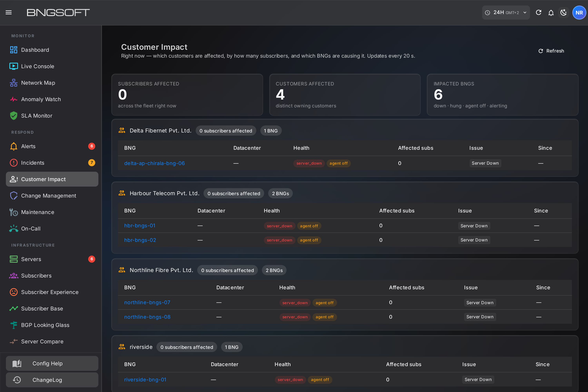The image size is (588, 392).
Task: Open Live Console page
Action: [x=52, y=66]
